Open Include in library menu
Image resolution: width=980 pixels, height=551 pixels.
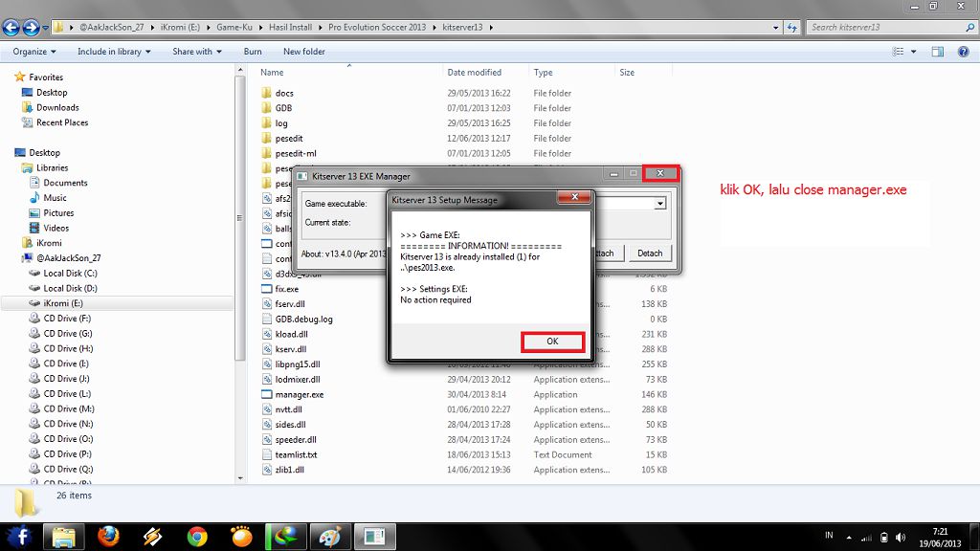pos(114,52)
